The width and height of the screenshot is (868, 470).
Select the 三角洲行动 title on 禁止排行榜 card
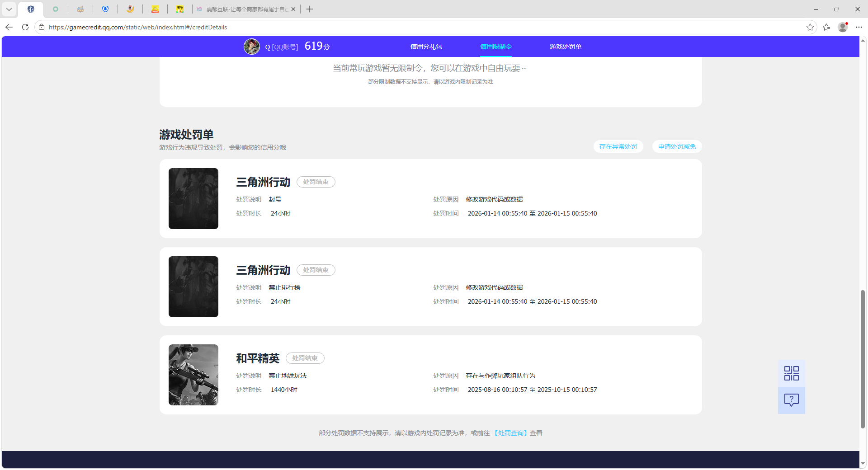tap(263, 270)
